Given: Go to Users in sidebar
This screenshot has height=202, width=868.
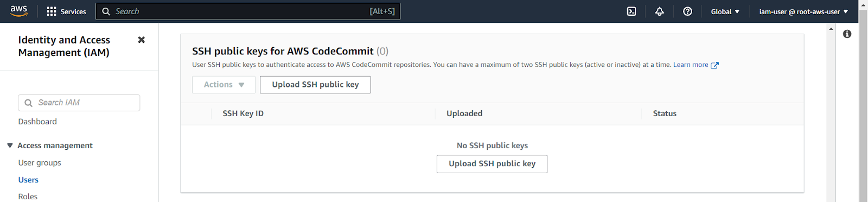Looking at the screenshot, I should click(28, 180).
